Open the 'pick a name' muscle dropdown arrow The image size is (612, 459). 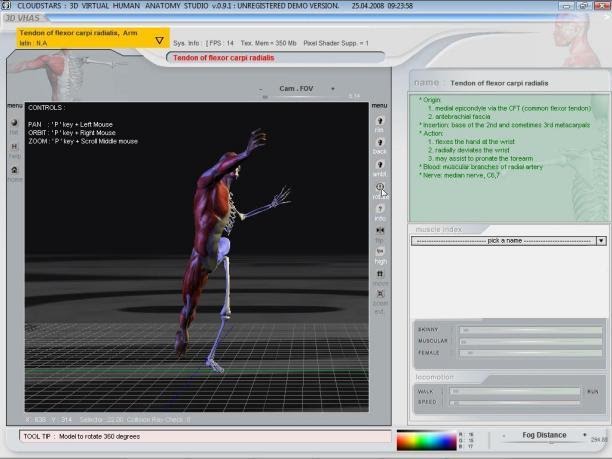(601, 241)
